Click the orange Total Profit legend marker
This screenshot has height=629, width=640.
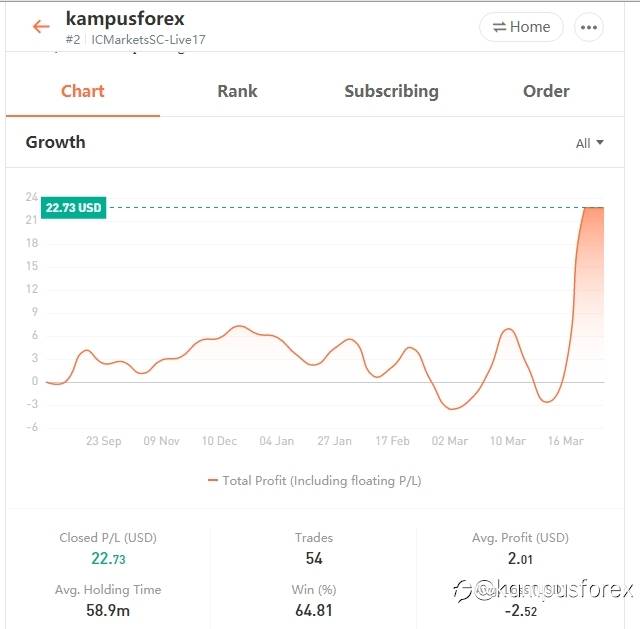pyautogui.click(x=213, y=481)
